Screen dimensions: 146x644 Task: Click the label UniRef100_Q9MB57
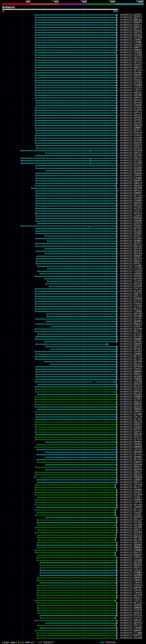[131, 128]
